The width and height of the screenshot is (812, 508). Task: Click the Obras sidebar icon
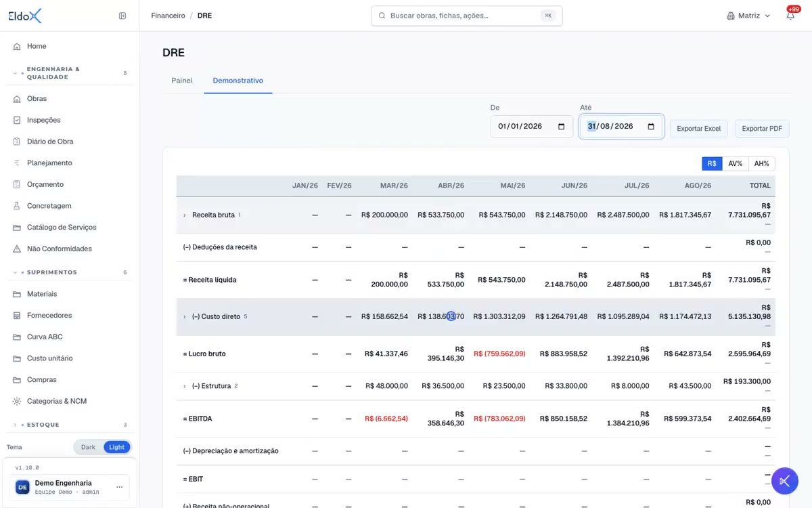tap(17, 99)
